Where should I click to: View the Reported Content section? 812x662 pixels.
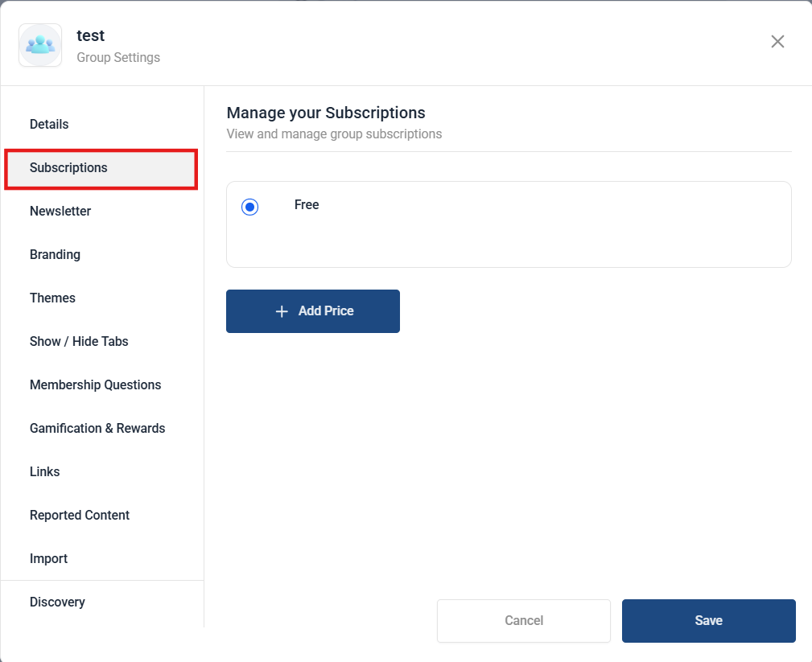pos(80,516)
